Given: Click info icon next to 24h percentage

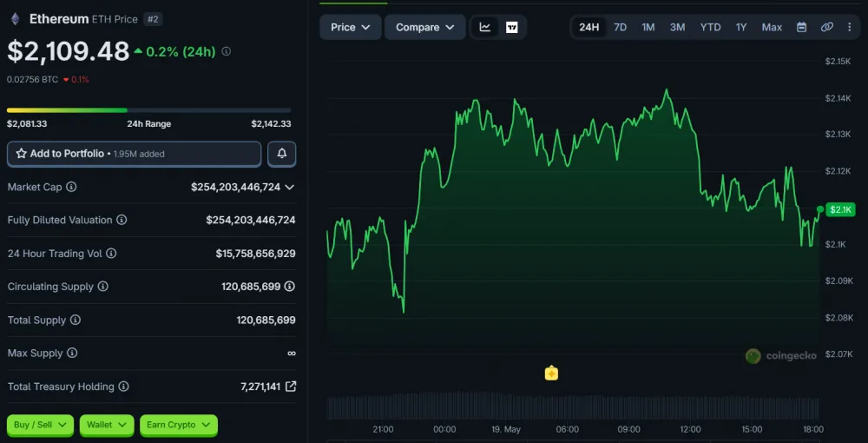Looking at the screenshot, I should coord(227,51).
